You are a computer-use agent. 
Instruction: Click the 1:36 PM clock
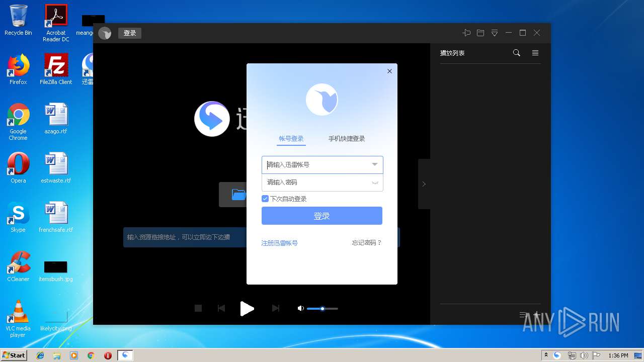618,355
